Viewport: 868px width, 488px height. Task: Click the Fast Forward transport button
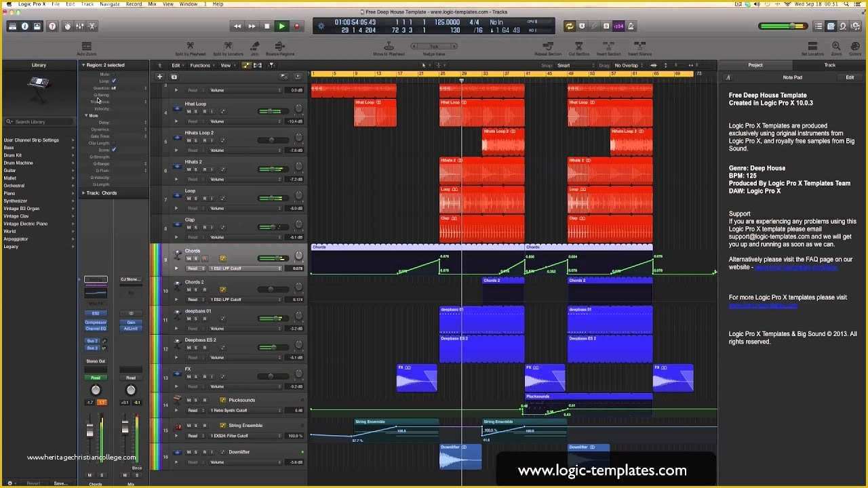(252, 26)
